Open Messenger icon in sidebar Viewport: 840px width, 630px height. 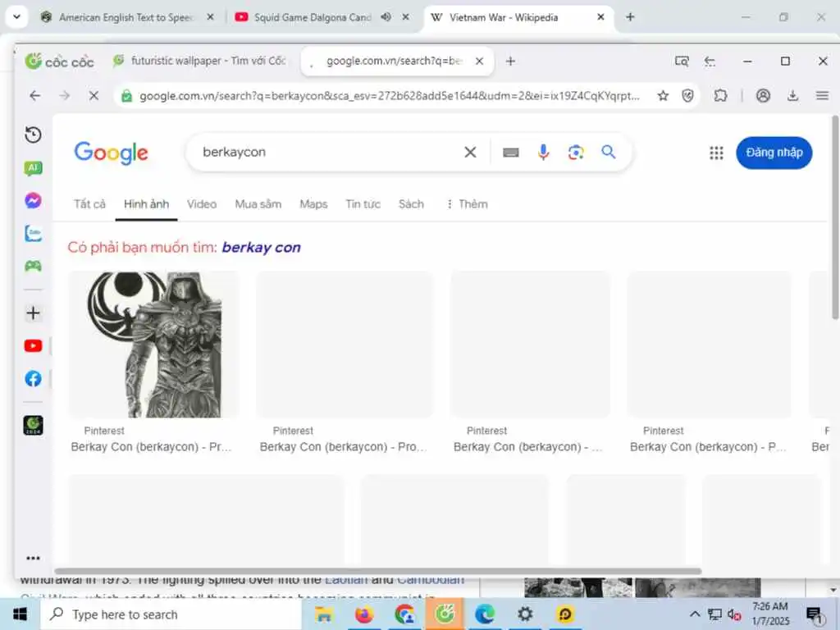tap(33, 201)
